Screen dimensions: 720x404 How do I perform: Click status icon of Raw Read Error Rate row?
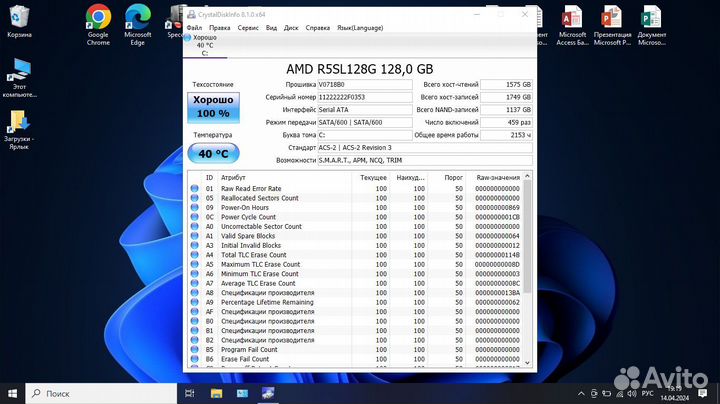195,189
